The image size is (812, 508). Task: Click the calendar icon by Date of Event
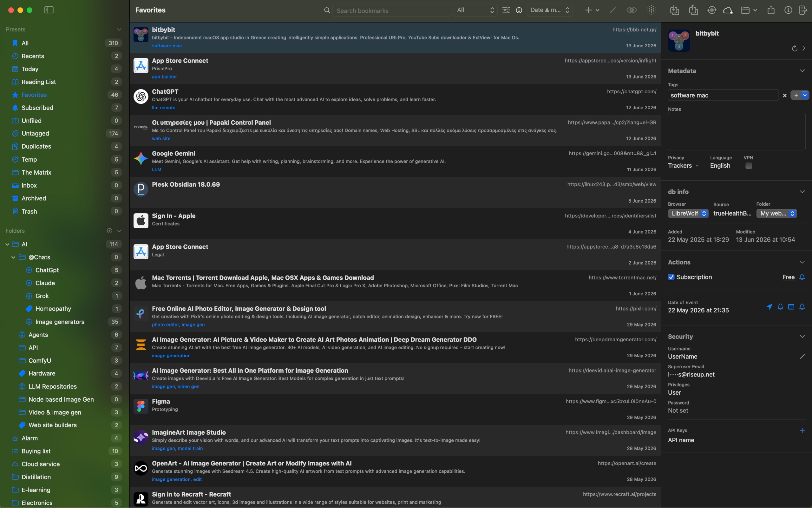(x=791, y=306)
